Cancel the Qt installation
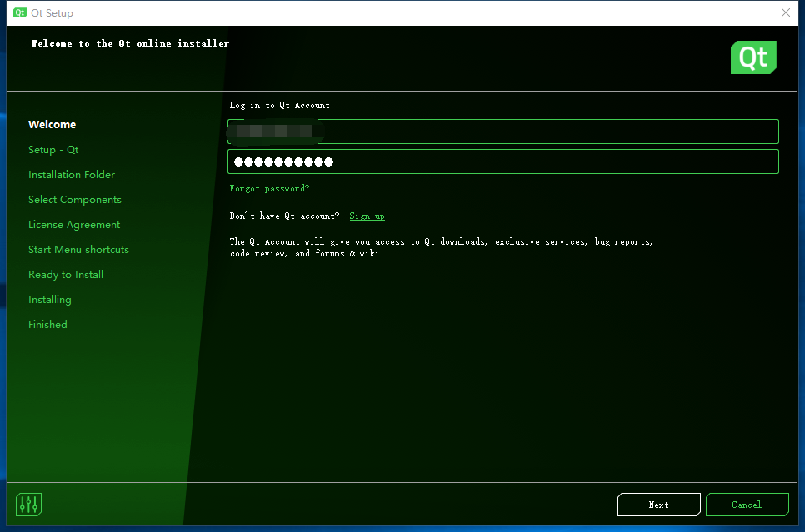Image resolution: width=805 pixels, height=532 pixels. [747, 505]
